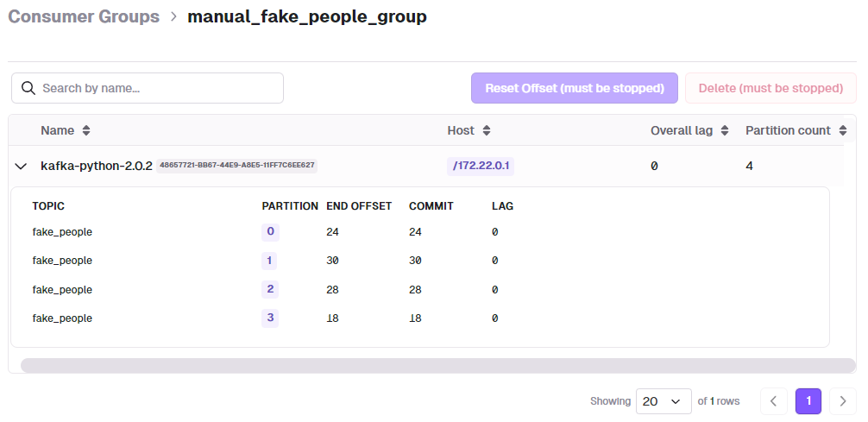Image resolution: width=868 pixels, height=422 pixels.
Task: Click the Partition count value 4
Action: [750, 167]
